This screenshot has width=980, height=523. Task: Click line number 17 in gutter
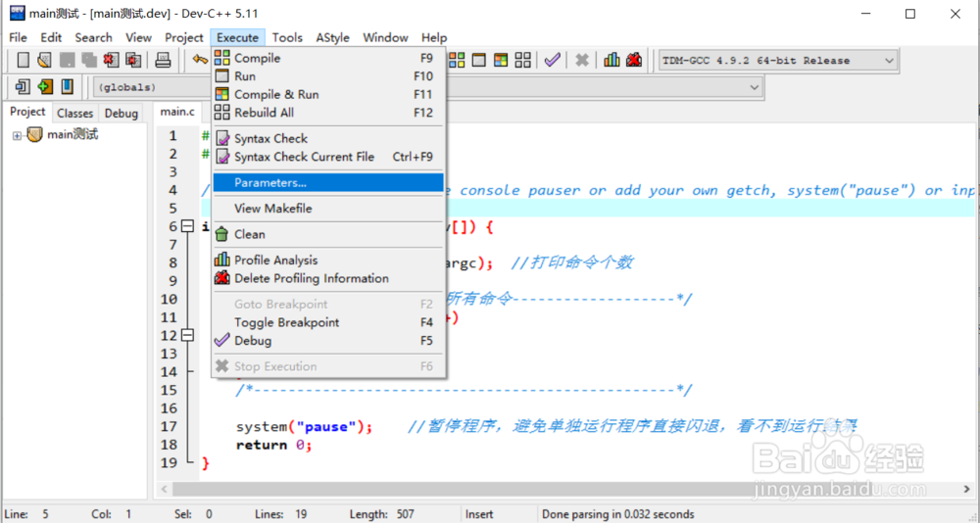(x=169, y=427)
